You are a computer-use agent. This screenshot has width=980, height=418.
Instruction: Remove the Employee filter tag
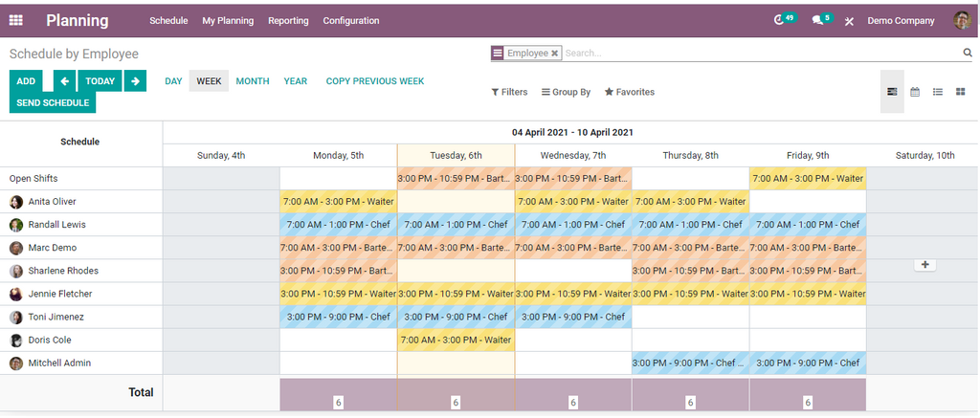click(x=554, y=54)
